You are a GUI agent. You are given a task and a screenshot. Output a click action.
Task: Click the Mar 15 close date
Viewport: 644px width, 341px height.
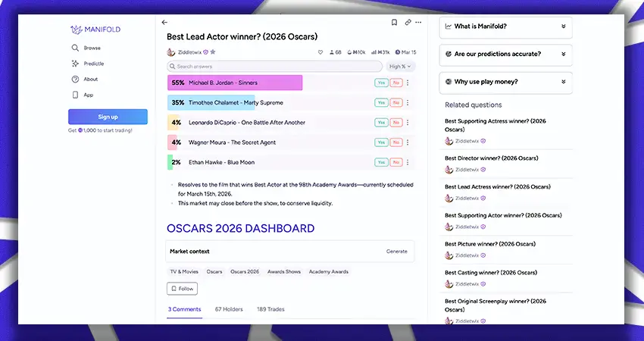(x=406, y=52)
